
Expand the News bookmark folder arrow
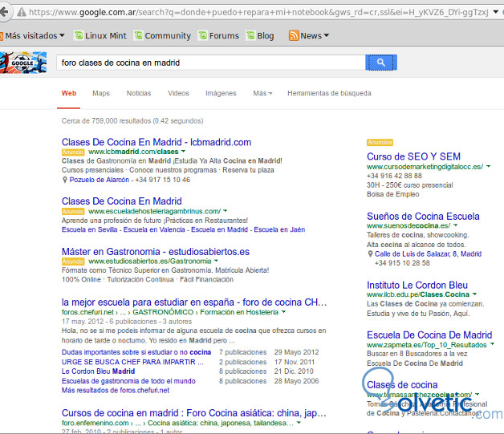[x=327, y=35]
